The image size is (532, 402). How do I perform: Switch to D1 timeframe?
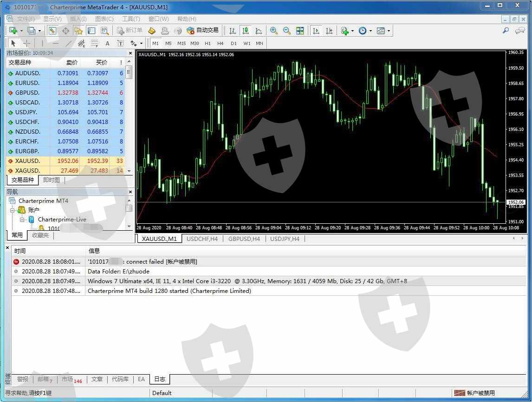point(234,44)
